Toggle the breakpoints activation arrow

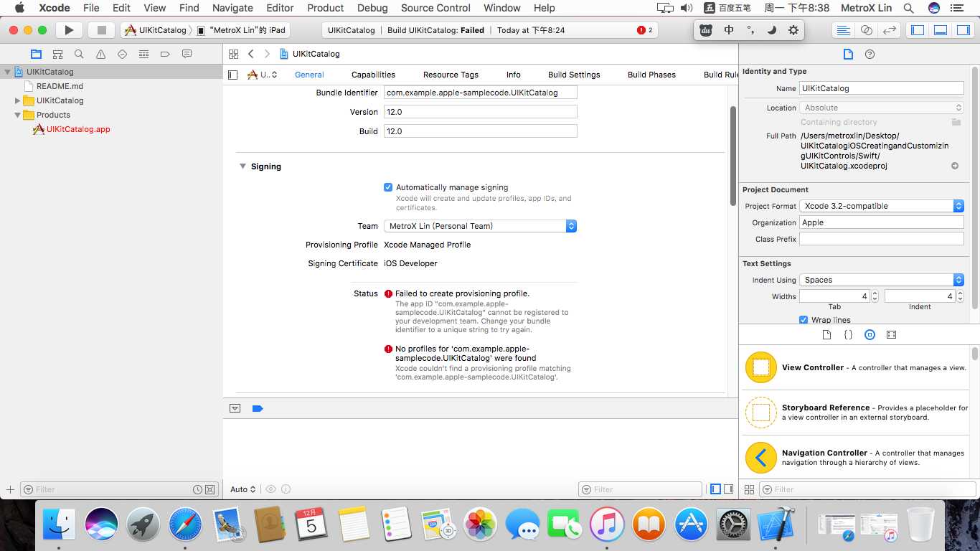pos(258,408)
